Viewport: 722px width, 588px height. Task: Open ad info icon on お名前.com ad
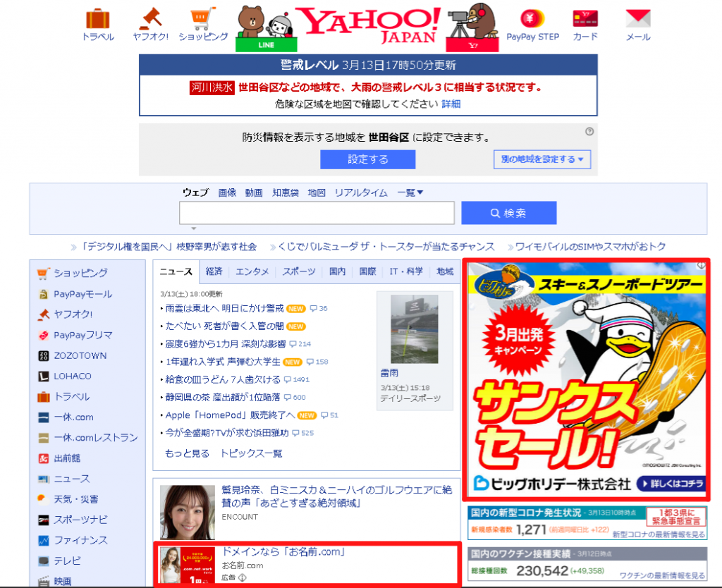(x=243, y=577)
